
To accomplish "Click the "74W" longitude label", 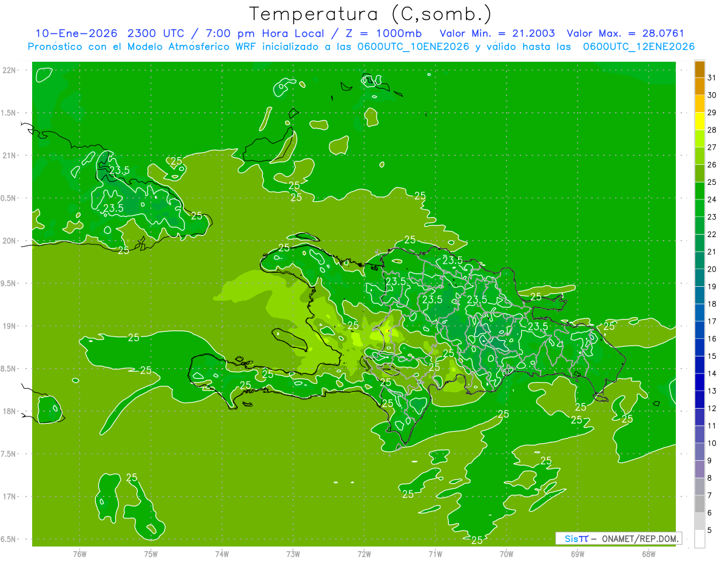I will point(221,554).
